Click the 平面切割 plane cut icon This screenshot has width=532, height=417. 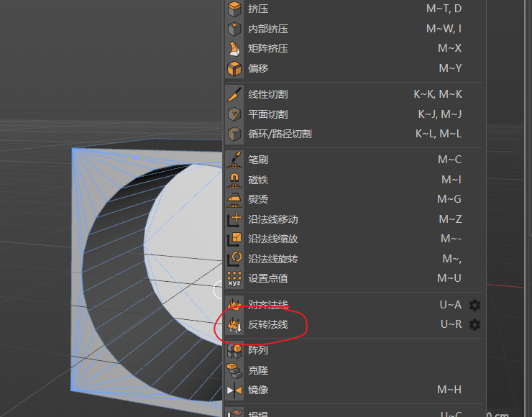click(x=235, y=114)
